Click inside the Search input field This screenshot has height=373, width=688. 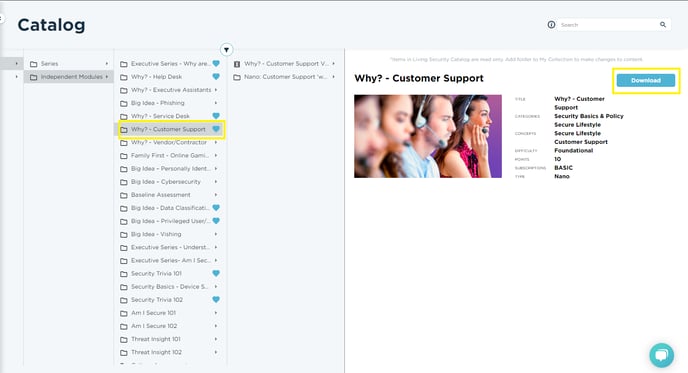[608, 25]
